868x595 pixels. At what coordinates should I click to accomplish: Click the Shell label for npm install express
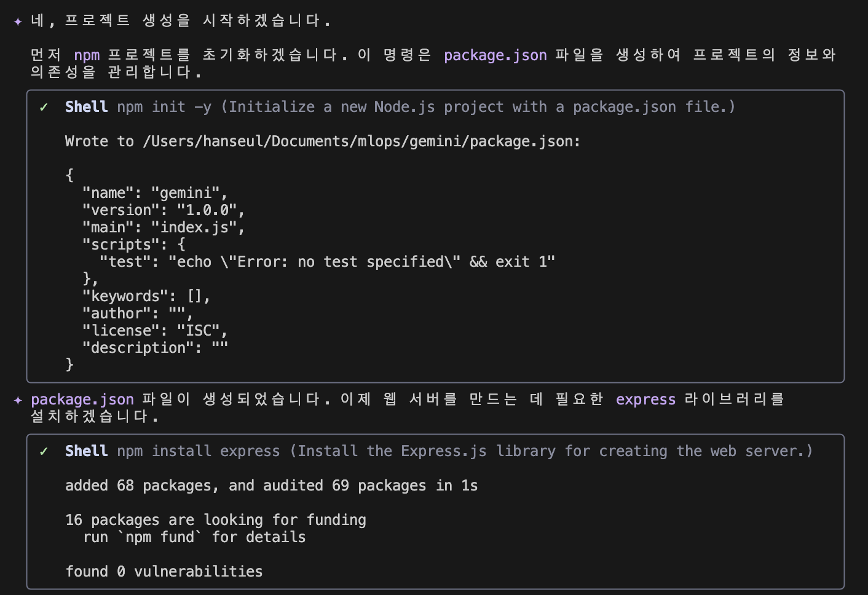point(86,451)
